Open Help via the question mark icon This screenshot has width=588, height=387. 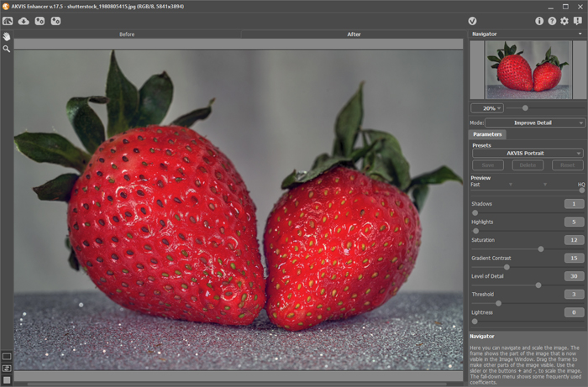(552, 20)
